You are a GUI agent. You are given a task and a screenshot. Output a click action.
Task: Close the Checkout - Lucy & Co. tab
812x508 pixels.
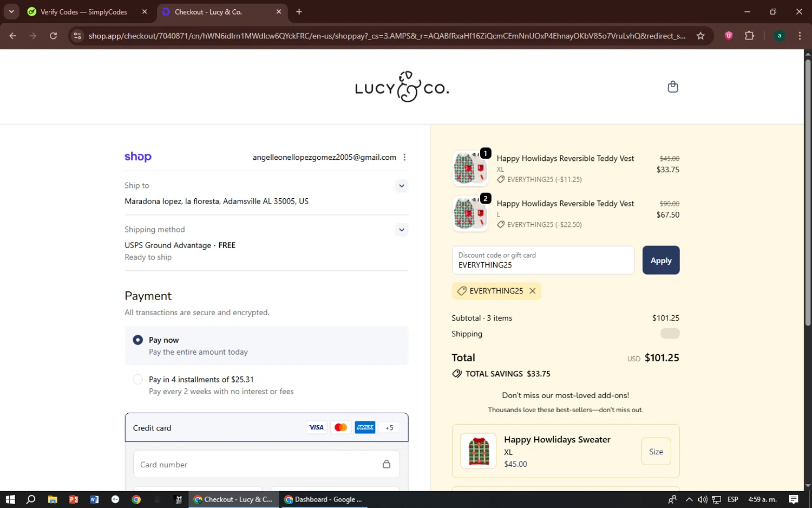[x=279, y=11]
